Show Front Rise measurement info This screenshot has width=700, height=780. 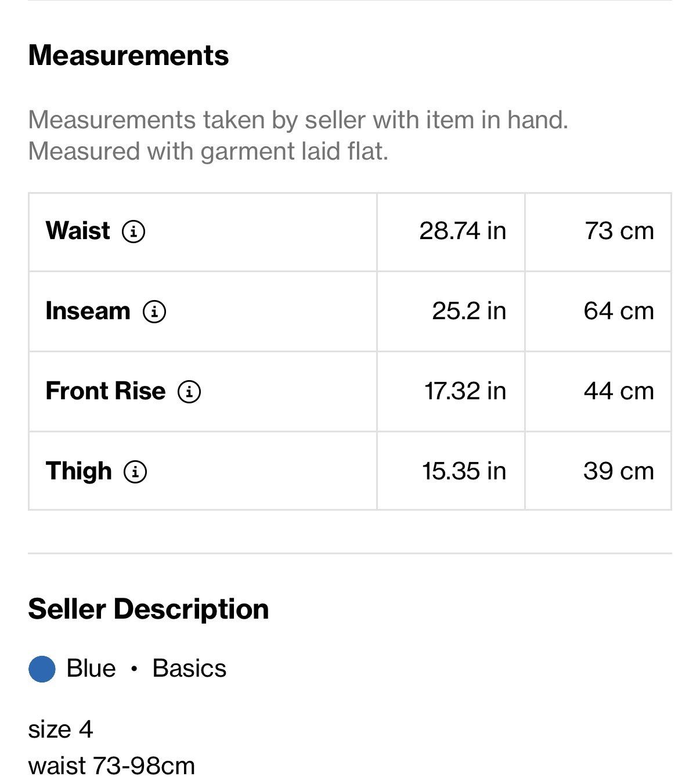click(x=189, y=392)
